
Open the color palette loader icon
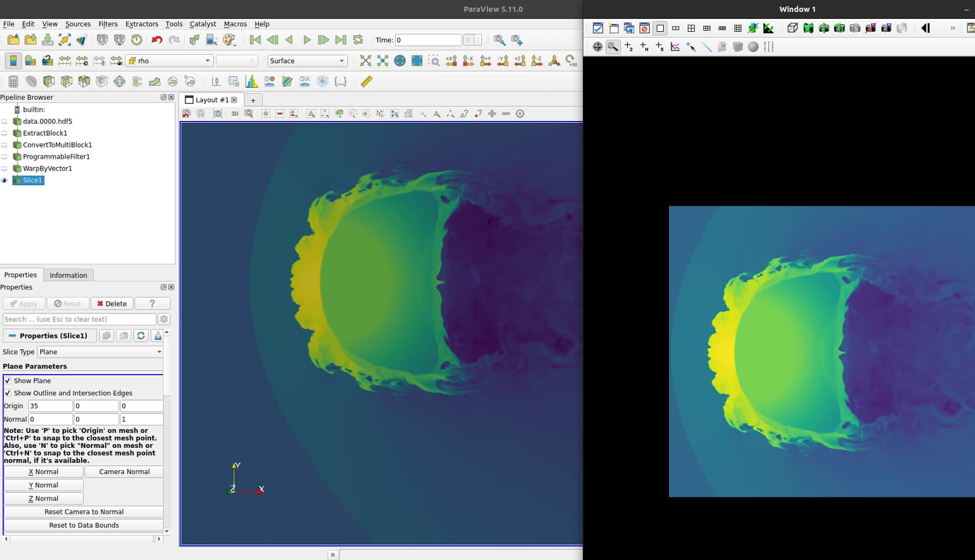[229, 40]
